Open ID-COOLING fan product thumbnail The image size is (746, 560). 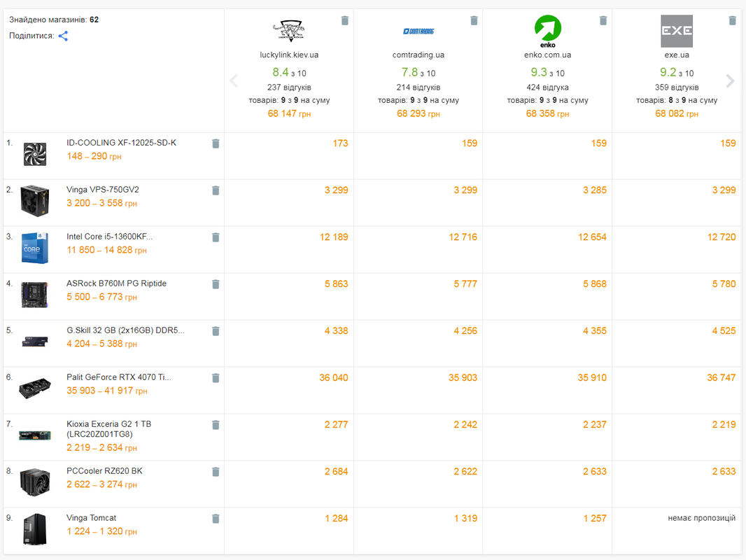point(35,154)
